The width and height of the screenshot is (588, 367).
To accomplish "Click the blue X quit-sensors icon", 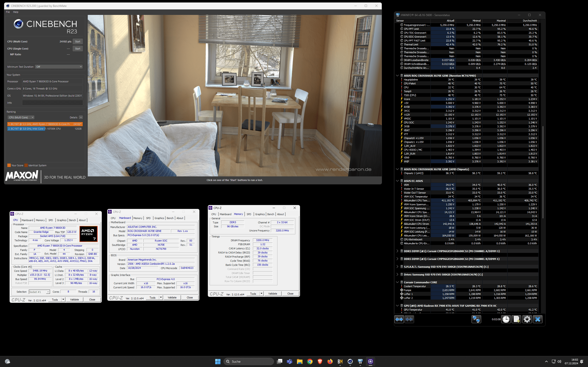I will (537, 320).
